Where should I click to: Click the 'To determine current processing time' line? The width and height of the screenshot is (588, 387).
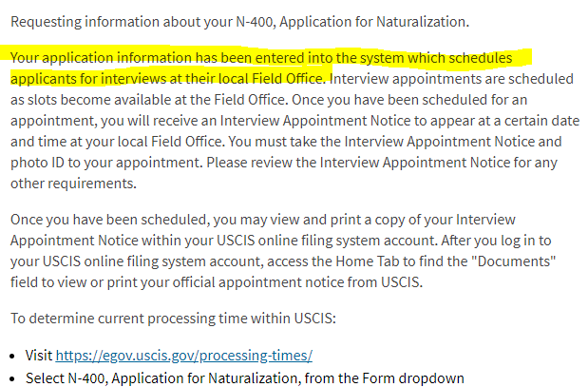pos(173,319)
